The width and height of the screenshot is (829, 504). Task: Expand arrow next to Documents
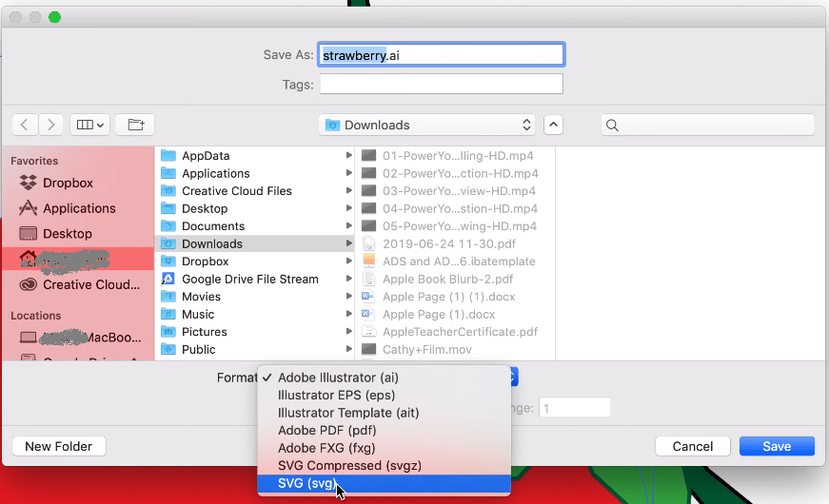(x=348, y=225)
